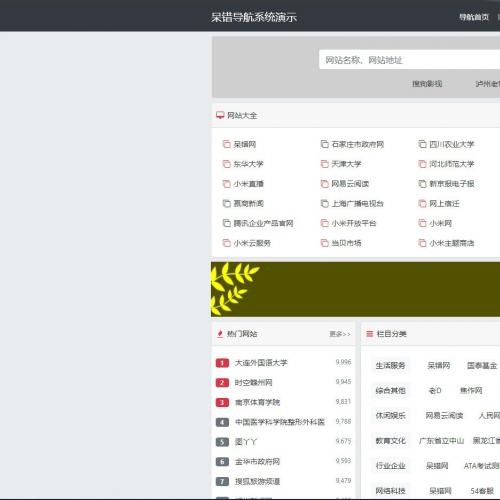Click the icon before 河北师范大学
The height and width of the screenshot is (500, 500).
[x=422, y=164]
